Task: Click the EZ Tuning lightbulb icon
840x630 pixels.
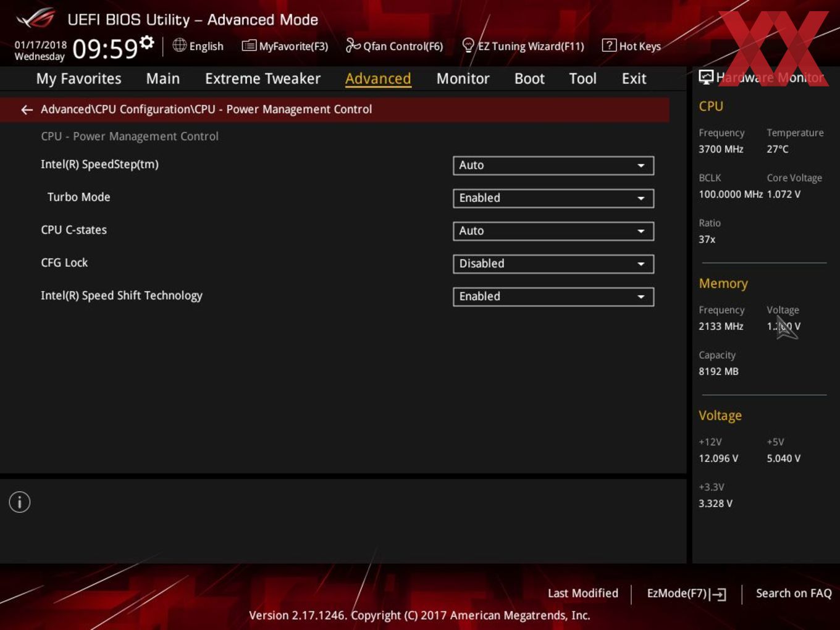Action: point(468,45)
